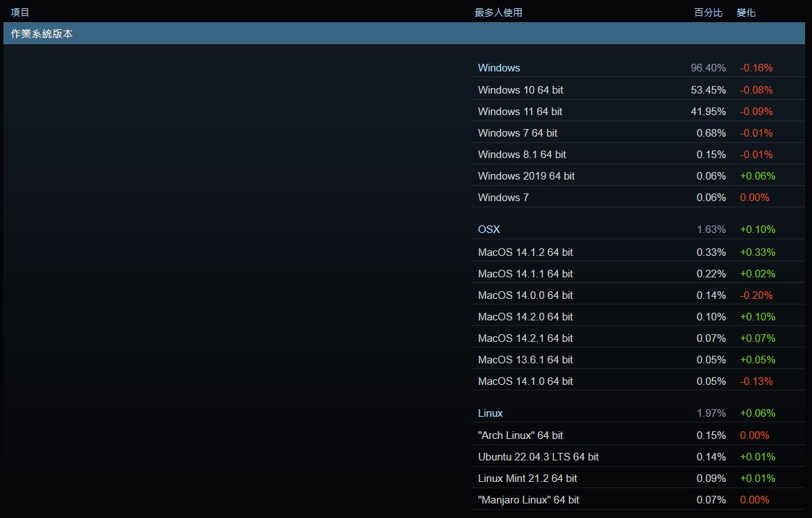Click the 0.00% change for plain Windows 7

(x=754, y=197)
